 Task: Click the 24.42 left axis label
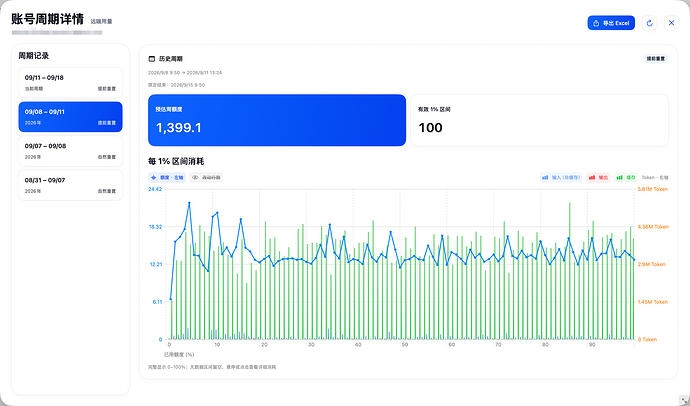click(155, 189)
